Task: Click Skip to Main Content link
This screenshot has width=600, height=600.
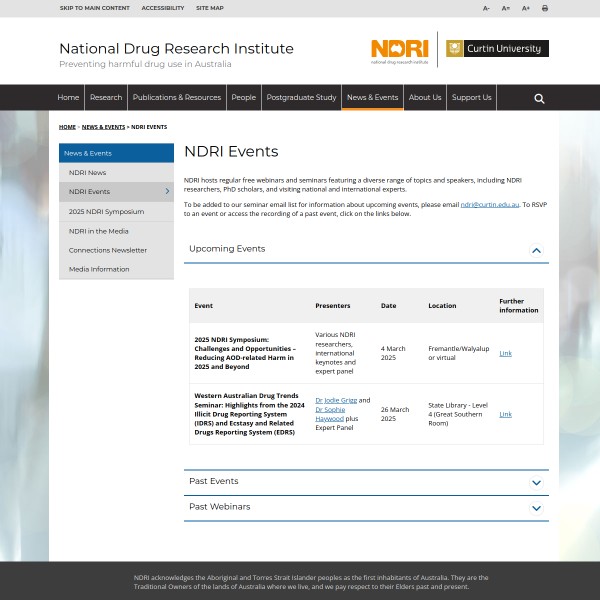Action: tap(94, 8)
